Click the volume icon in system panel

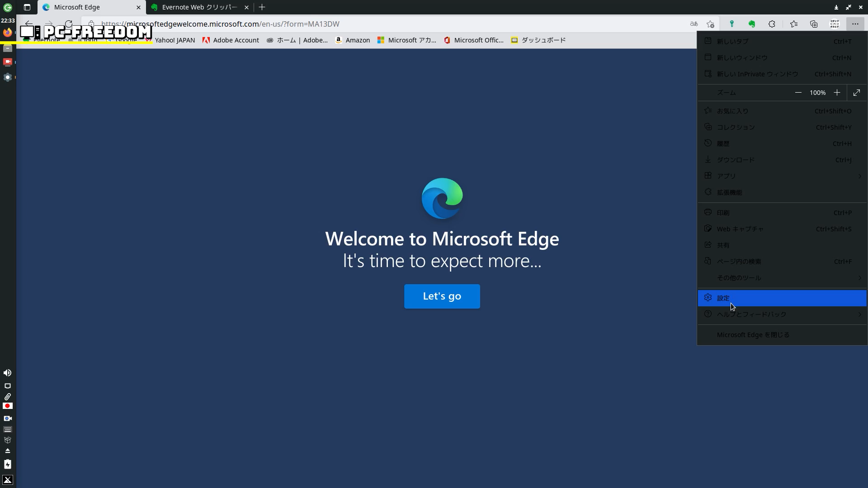8,373
